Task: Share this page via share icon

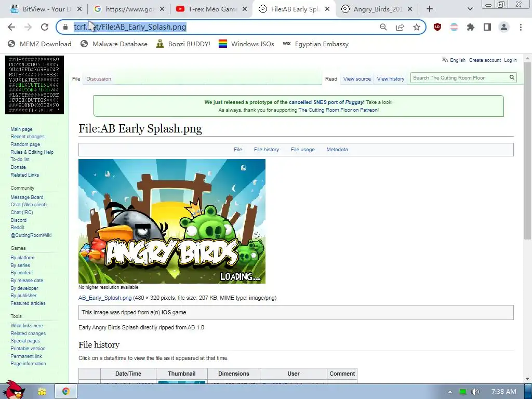Action: (x=400, y=27)
